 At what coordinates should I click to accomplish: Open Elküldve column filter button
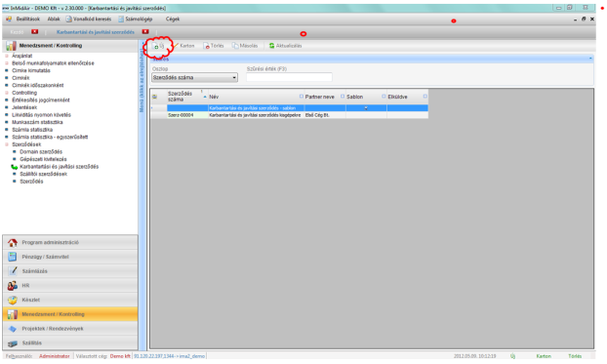click(425, 96)
